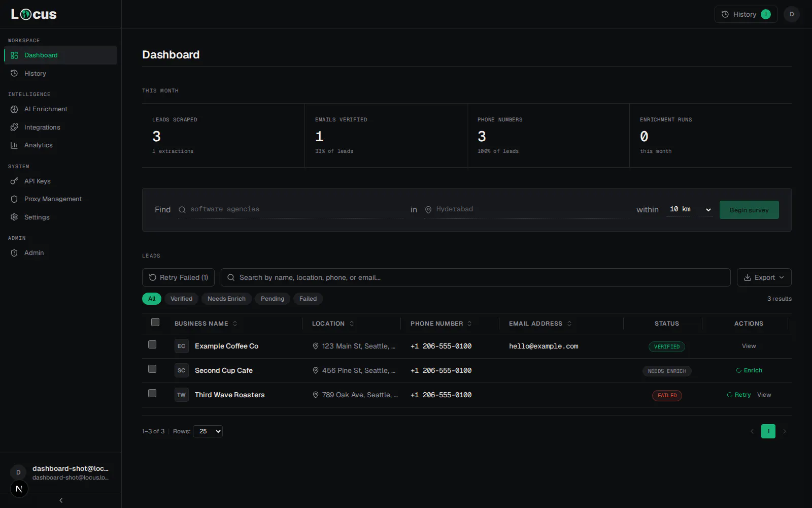812x508 pixels.
Task: Click 123 Main St, Seattle location
Action: pos(354,346)
